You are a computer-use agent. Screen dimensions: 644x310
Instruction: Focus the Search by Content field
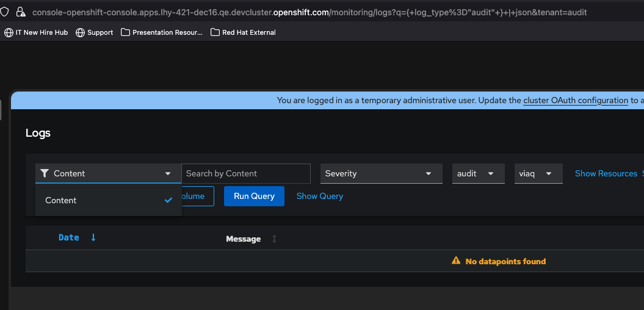coord(246,173)
